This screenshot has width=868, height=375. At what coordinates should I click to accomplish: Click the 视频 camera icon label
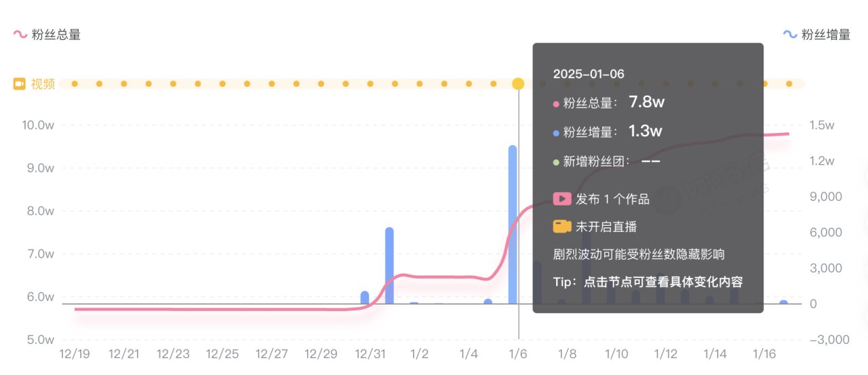pos(34,84)
